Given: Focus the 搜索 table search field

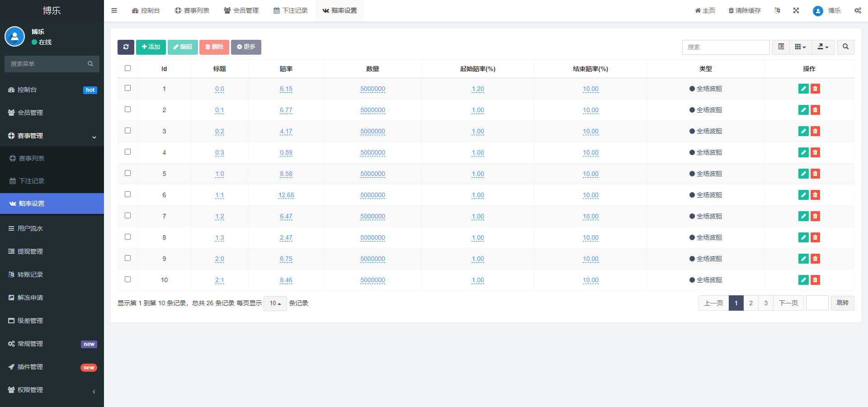Looking at the screenshot, I should [725, 47].
